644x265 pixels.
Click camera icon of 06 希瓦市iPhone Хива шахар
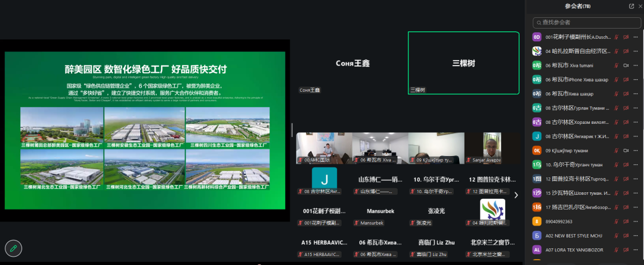[x=626, y=80]
